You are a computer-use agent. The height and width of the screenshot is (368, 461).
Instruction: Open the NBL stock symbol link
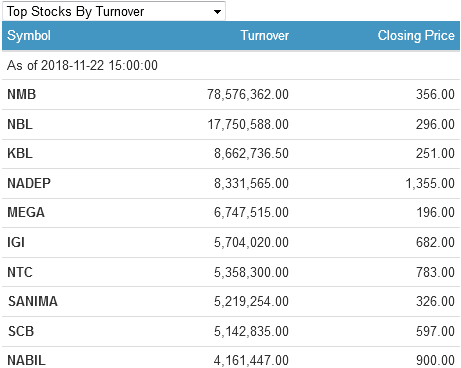[x=20, y=124]
